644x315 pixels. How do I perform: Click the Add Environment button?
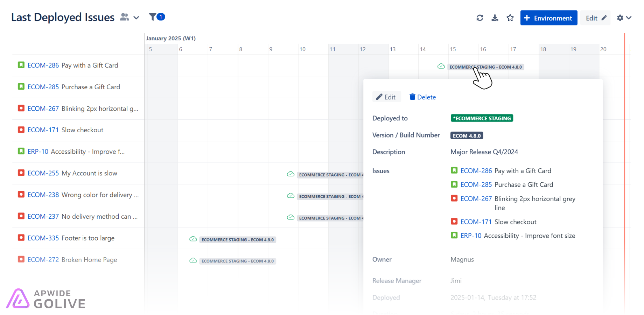(x=548, y=18)
